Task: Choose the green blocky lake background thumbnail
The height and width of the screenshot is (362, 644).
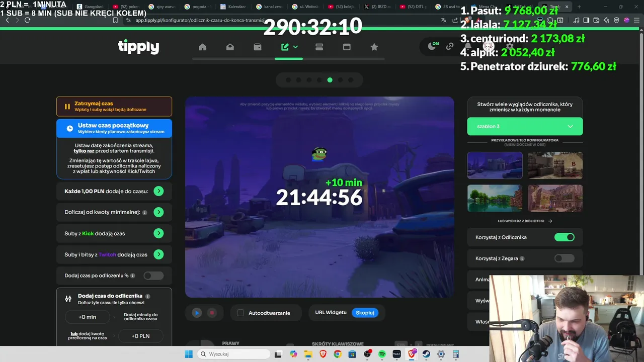Action: coord(495,198)
